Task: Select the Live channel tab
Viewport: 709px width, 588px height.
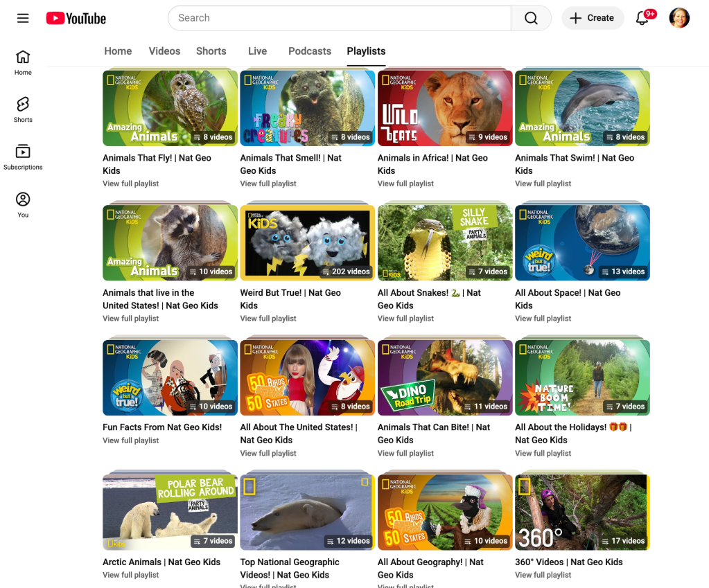Action: click(257, 51)
